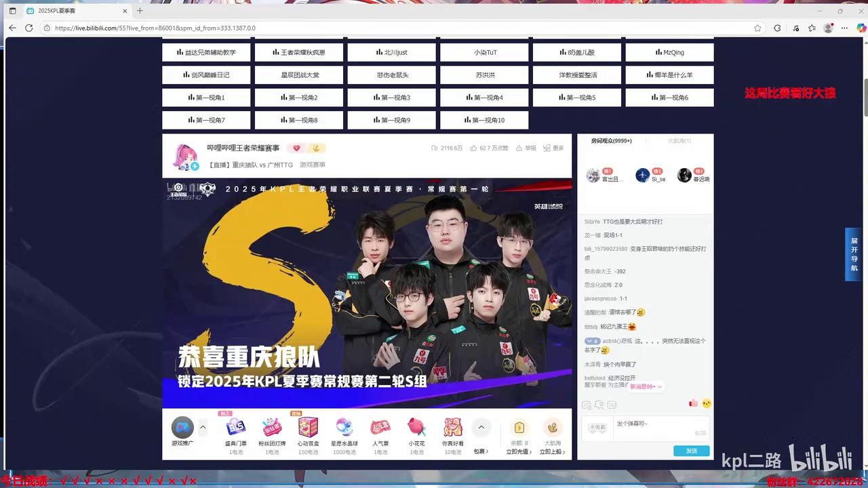Screen dimensions: 868x488
Task: Reload the page with refresh icon
Action: click(x=28, y=28)
